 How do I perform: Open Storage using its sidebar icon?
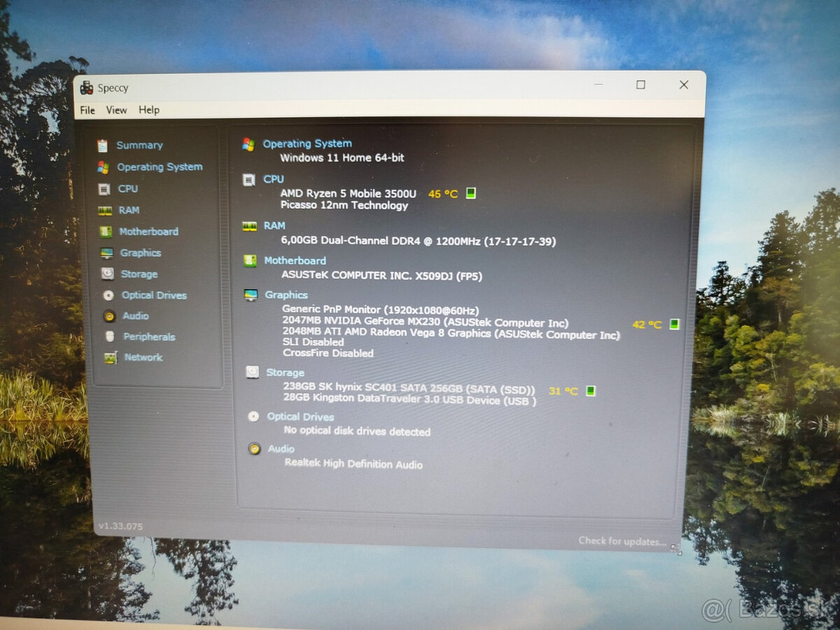(107, 274)
